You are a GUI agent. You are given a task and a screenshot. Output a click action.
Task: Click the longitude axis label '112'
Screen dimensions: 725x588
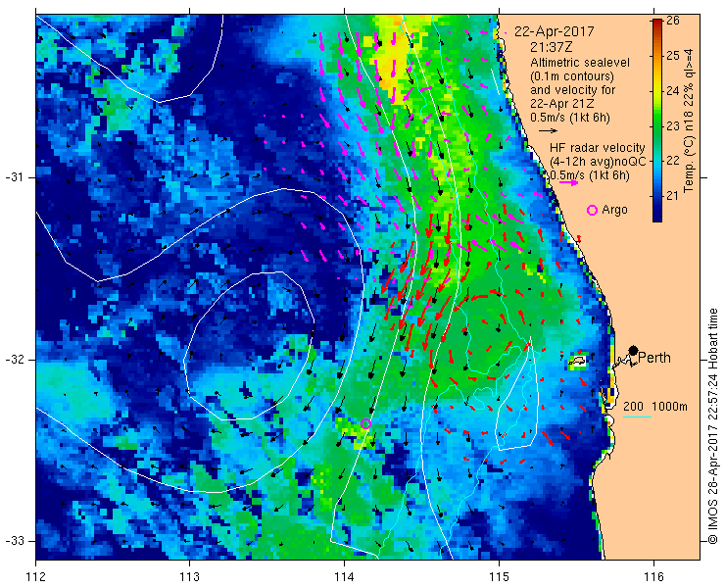(x=35, y=577)
